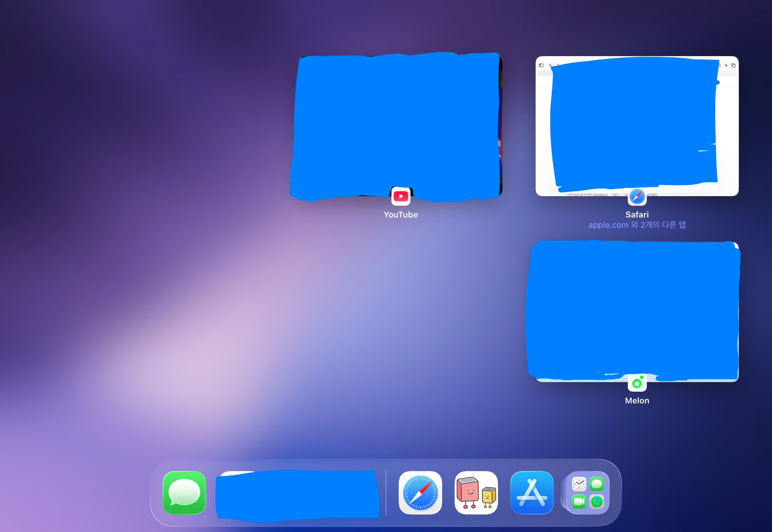Image resolution: width=772 pixels, height=532 pixels.
Task: Tap the Safari compass badge under its card
Action: coord(637,196)
